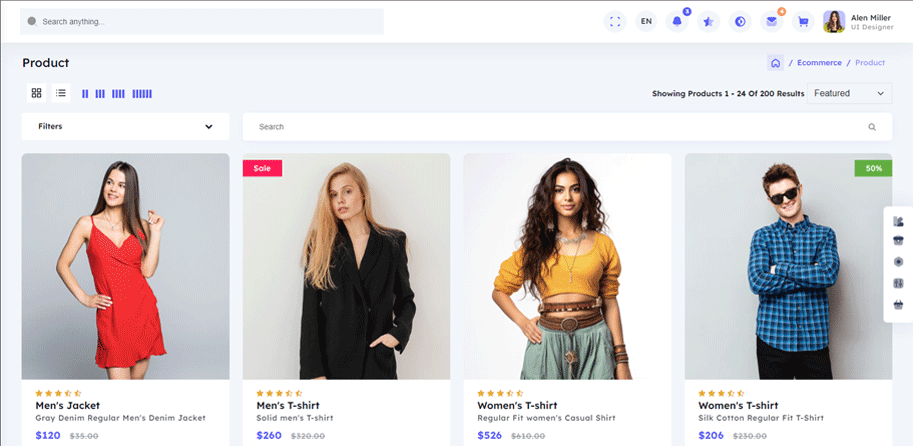Open the Alen Miller profile menu
Image resolution: width=913 pixels, height=446 pixels.
[858, 21]
